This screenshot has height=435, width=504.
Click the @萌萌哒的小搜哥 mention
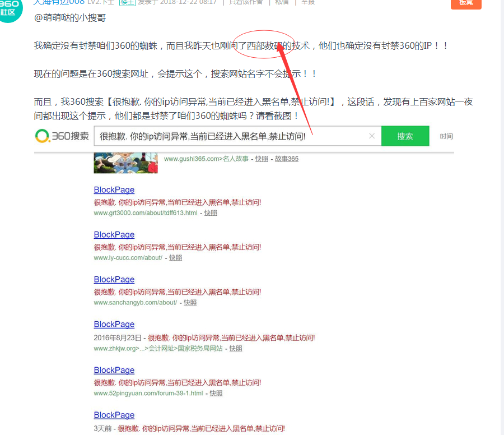70,18
